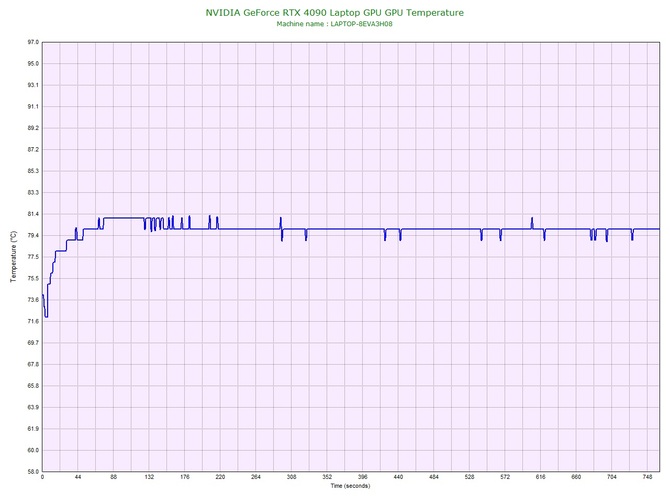670x503 pixels.
Task: Click the 132 time-axis label
Action: (x=149, y=477)
